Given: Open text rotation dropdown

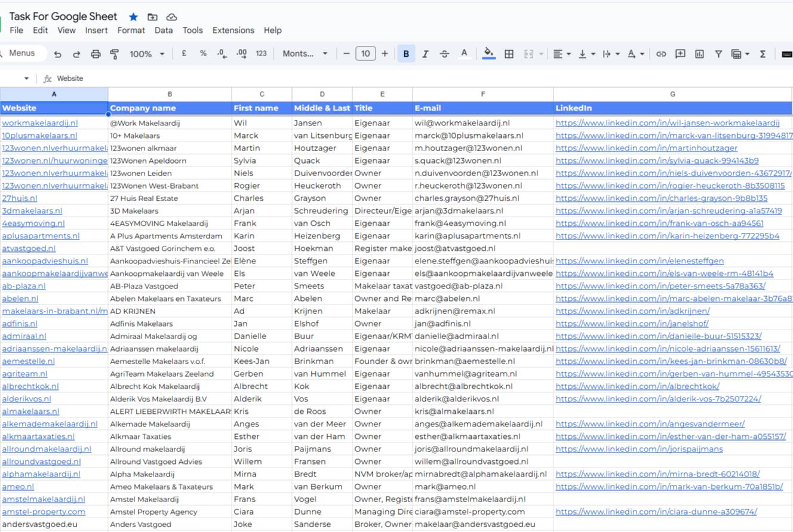Looking at the screenshot, I should tap(635, 54).
